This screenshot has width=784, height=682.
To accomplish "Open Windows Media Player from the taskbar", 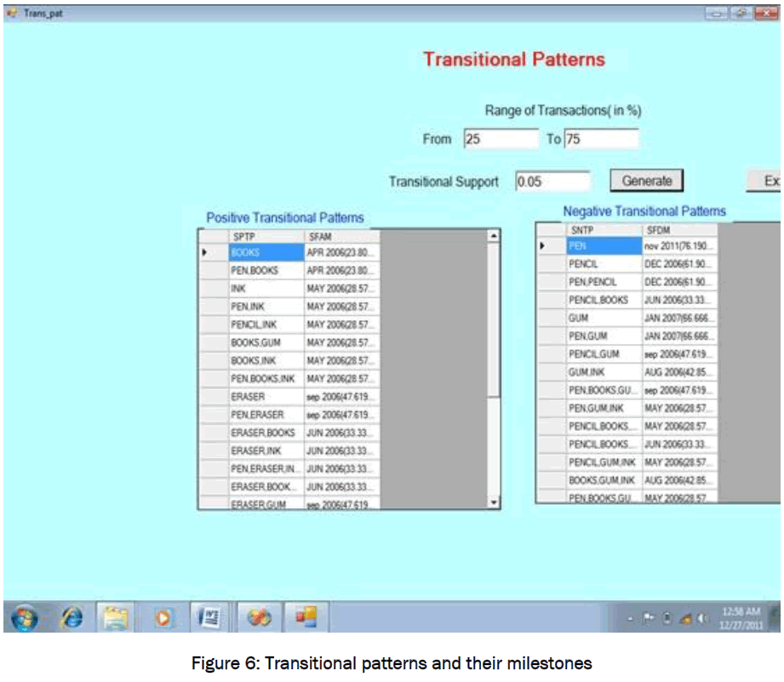I will (162, 619).
